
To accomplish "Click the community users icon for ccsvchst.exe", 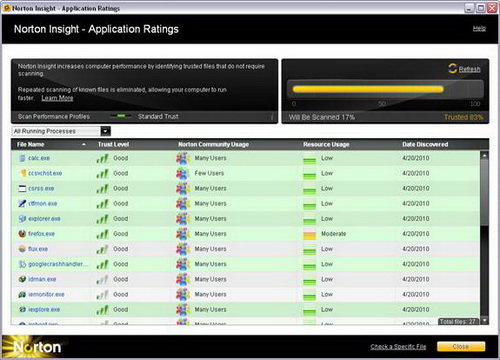I will point(183,173).
